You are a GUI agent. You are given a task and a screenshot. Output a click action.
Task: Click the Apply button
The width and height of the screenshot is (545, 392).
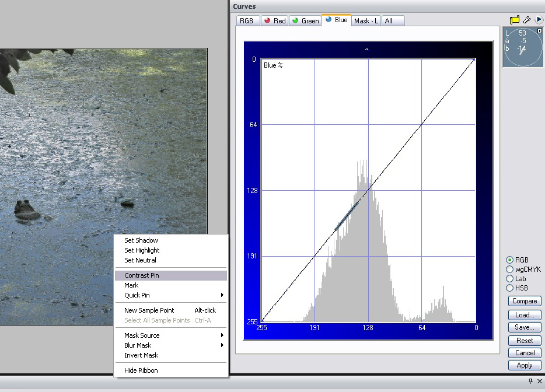pyautogui.click(x=525, y=365)
